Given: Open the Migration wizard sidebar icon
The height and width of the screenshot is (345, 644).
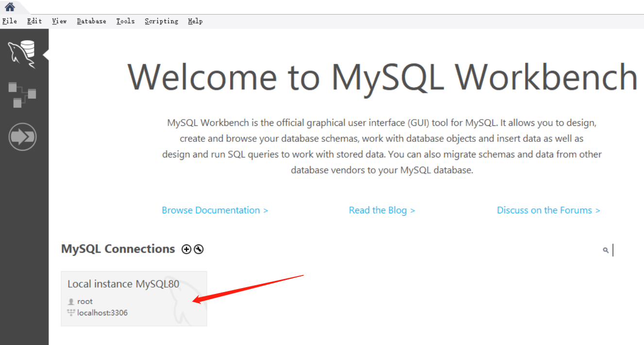Looking at the screenshot, I should click(x=23, y=137).
